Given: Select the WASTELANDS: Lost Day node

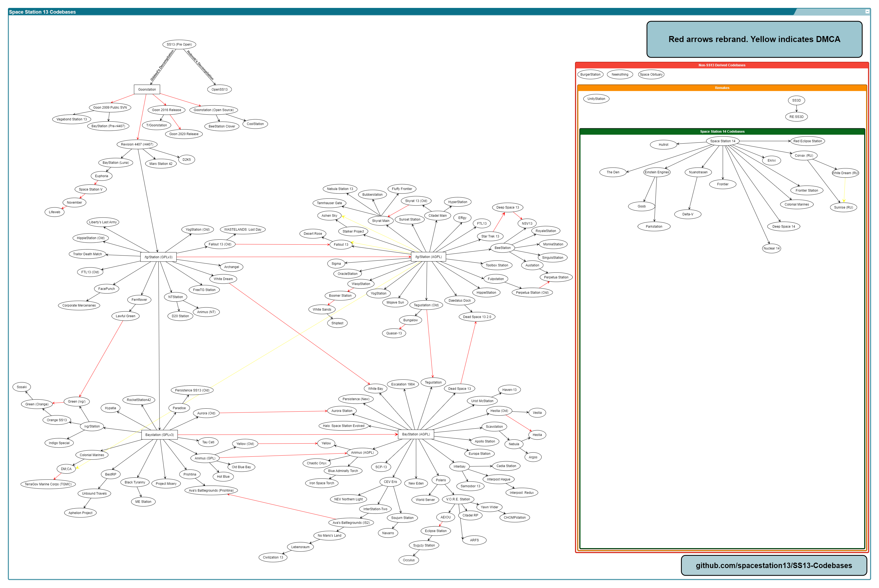Looking at the screenshot, I should [243, 230].
